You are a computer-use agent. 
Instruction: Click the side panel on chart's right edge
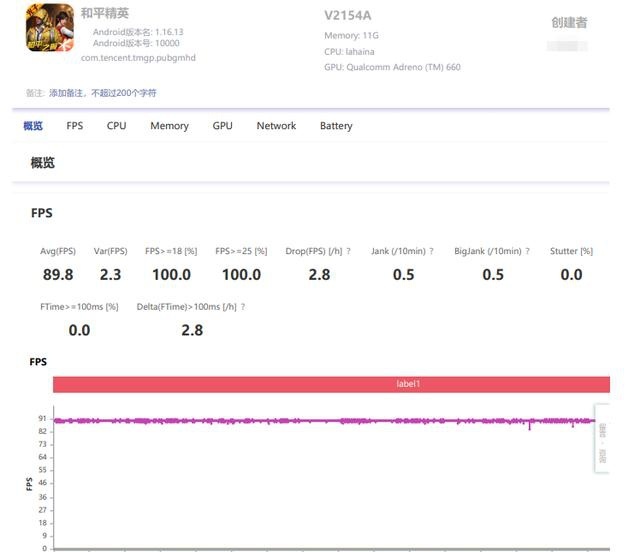pyautogui.click(x=602, y=438)
